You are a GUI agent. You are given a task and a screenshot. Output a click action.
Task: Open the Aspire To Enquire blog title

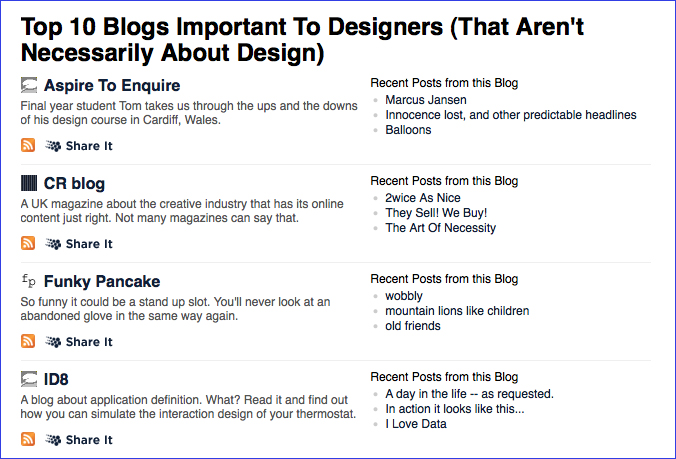click(x=112, y=86)
